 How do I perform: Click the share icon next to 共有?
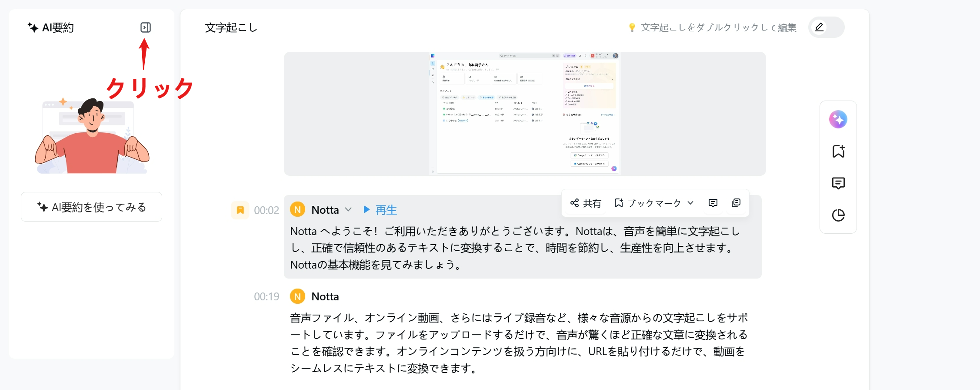[x=575, y=203]
